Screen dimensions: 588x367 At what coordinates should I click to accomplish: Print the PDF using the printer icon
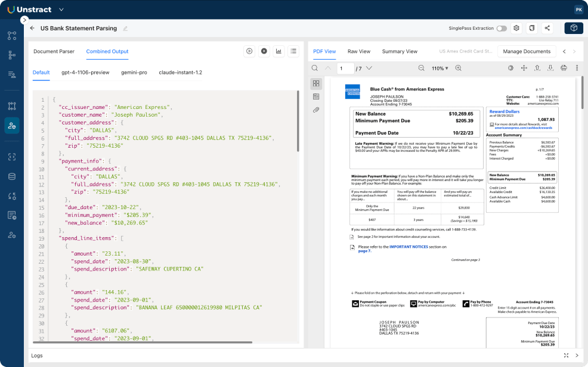pyautogui.click(x=564, y=68)
